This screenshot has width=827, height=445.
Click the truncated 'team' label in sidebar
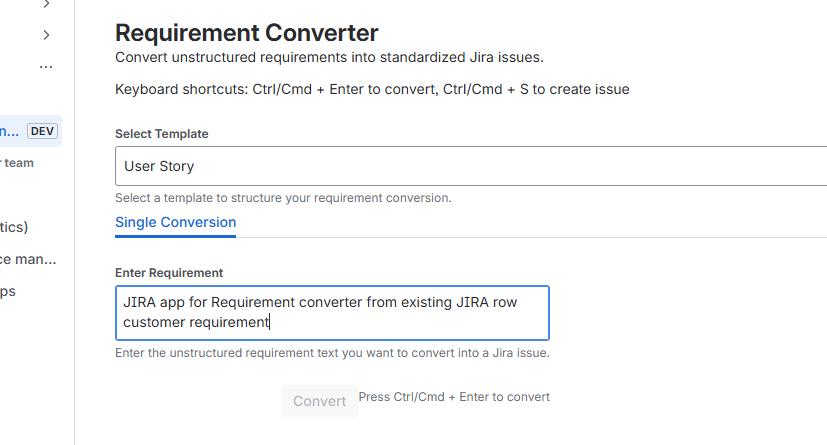tap(18, 163)
